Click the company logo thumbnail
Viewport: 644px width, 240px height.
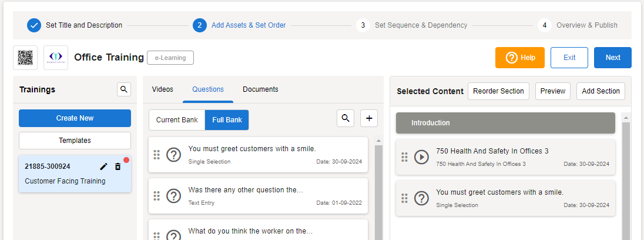click(x=56, y=58)
